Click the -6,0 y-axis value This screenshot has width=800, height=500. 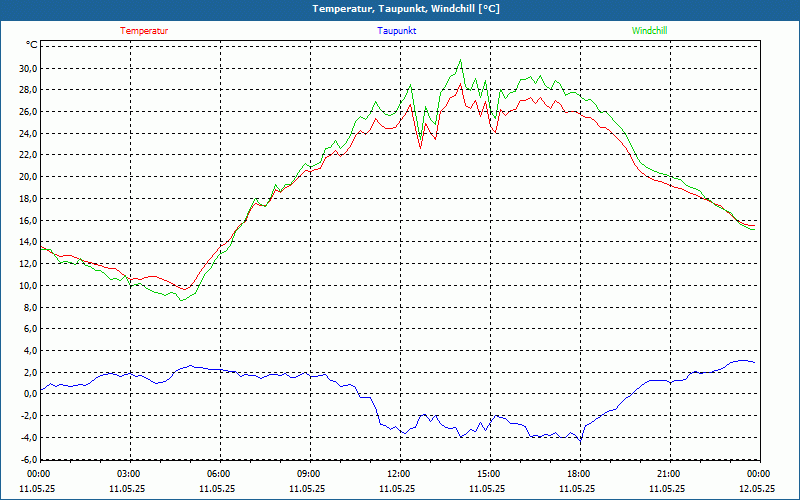tap(30, 459)
